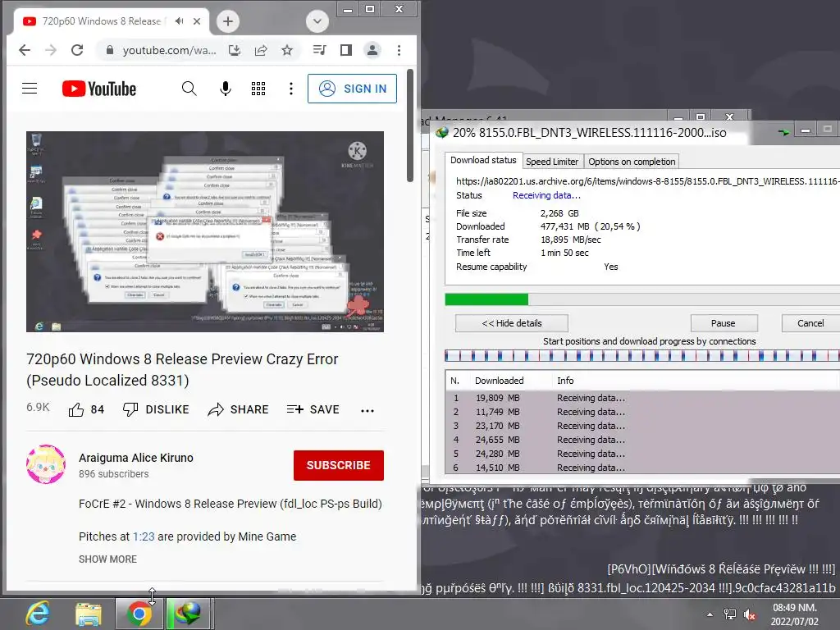The height and width of the screenshot is (630, 840).
Task: Open YouTube settings three dots
Action: click(x=291, y=89)
